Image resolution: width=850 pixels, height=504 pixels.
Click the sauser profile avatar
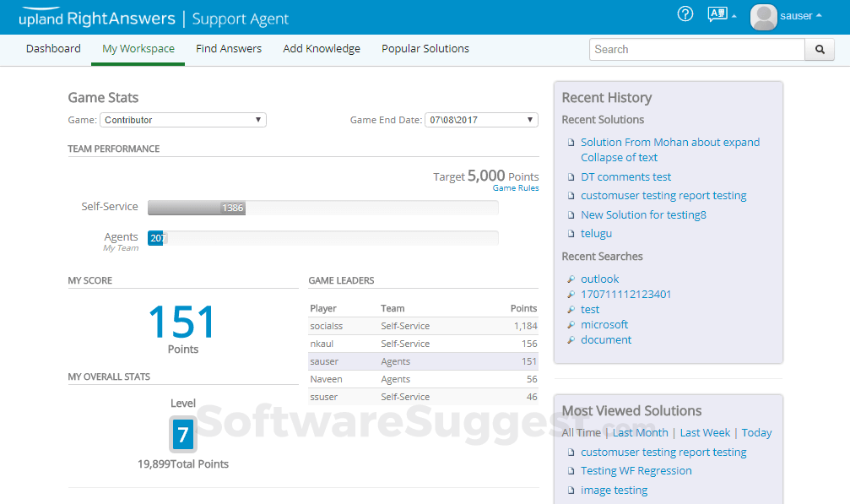tap(763, 17)
